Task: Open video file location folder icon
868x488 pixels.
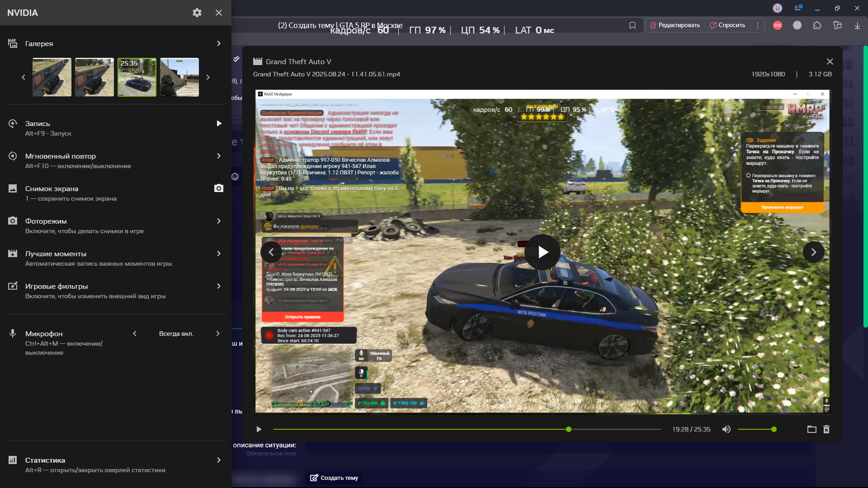Action: (x=811, y=429)
